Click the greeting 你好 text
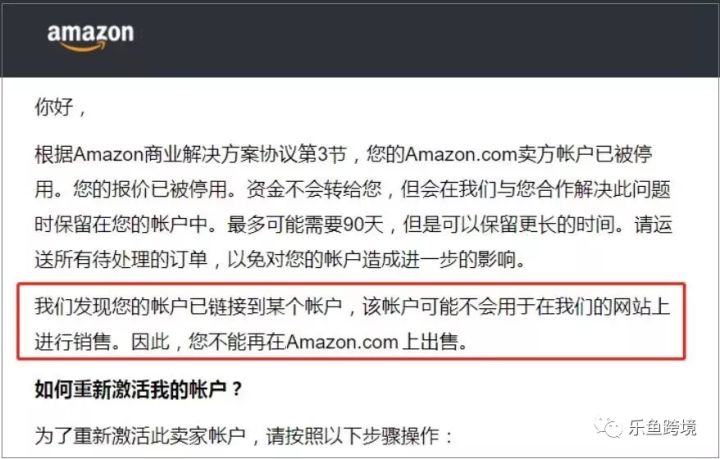 (x=54, y=107)
